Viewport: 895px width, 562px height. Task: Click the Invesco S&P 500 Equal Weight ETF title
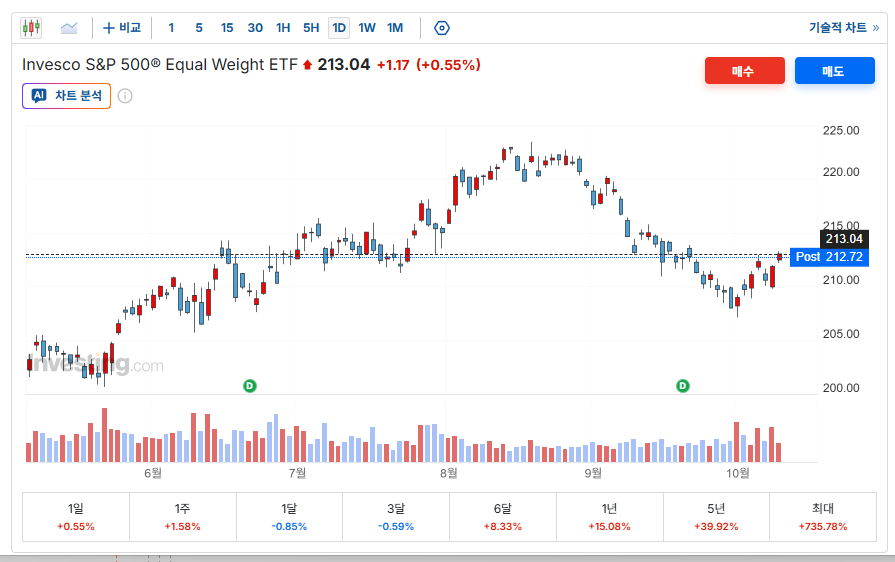pyautogui.click(x=160, y=64)
